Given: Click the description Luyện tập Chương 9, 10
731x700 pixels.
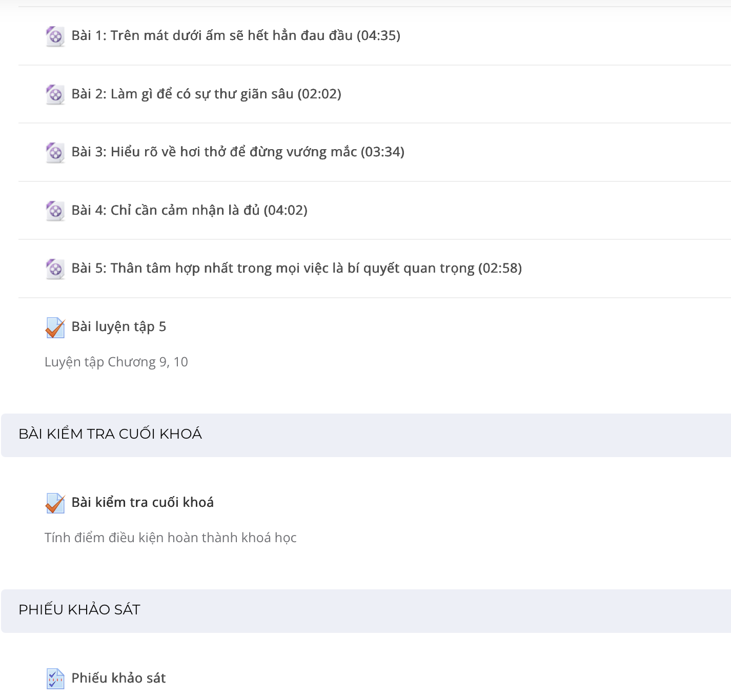Looking at the screenshot, I should [116, 362].
